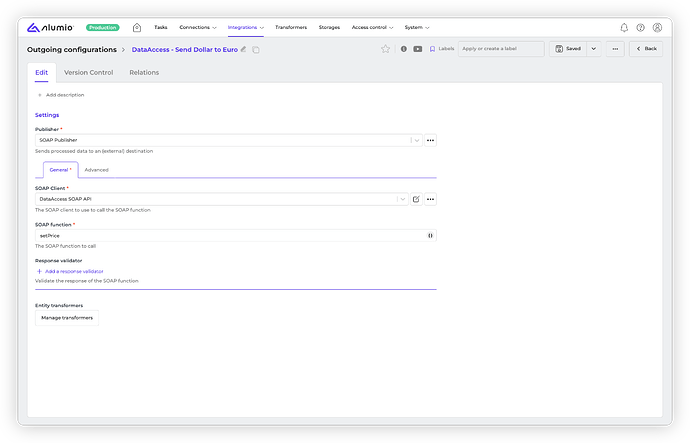Click the Saved button
Screen dimensions: 690x443
[568, 49]
